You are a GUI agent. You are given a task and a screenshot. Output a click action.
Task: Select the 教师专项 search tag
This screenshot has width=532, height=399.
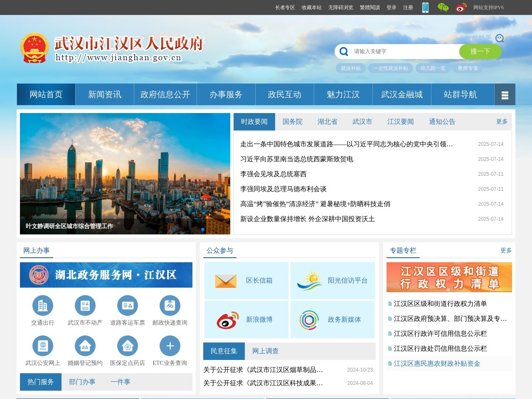pos(468,68)
